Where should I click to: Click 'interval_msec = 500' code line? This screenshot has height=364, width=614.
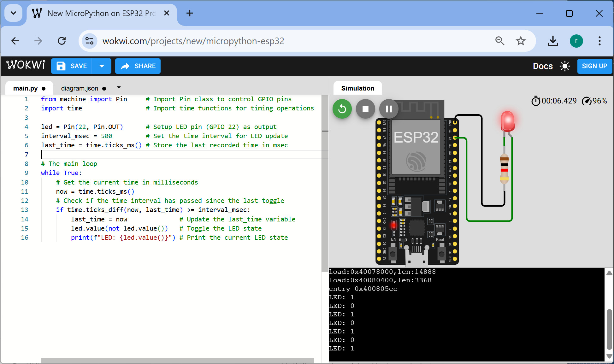point(77,136)
